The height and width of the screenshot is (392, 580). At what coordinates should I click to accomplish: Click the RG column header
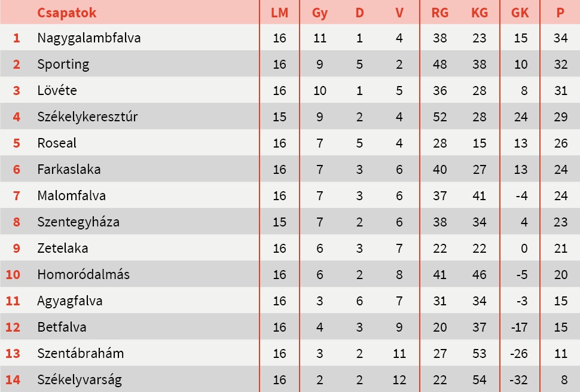pos(439,13)
